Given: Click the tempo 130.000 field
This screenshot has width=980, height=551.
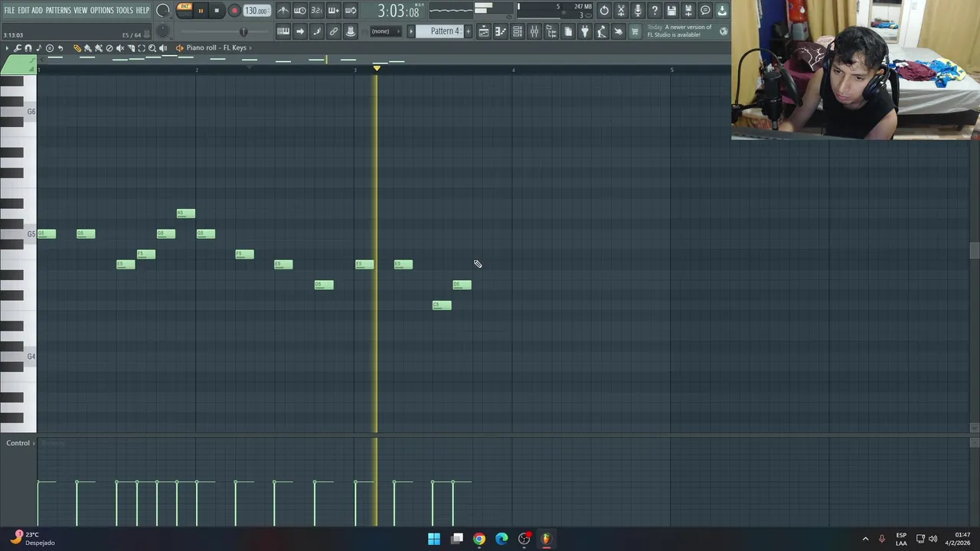Looking at the screenshot, I should pos(257,11).
